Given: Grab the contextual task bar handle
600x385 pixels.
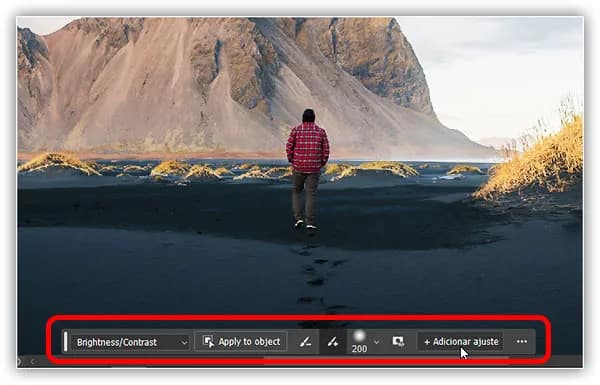Looking at the screenshot, I should coord(66,341).
